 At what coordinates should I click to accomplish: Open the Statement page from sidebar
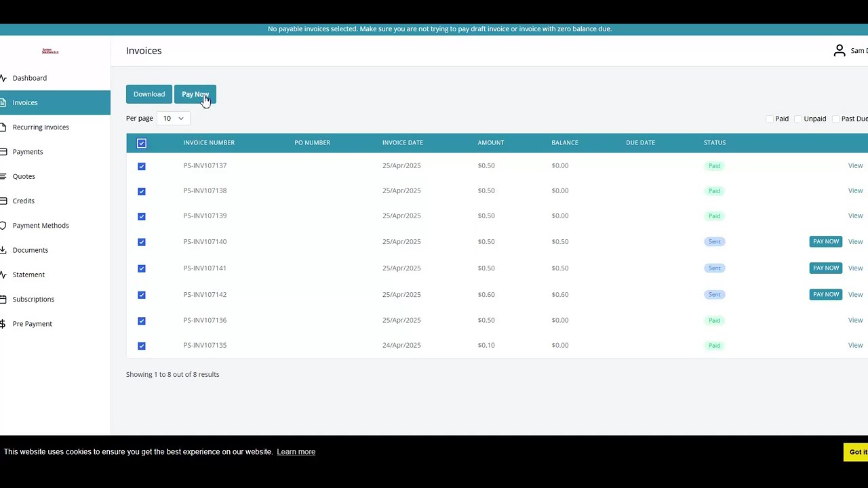[28, 274]
